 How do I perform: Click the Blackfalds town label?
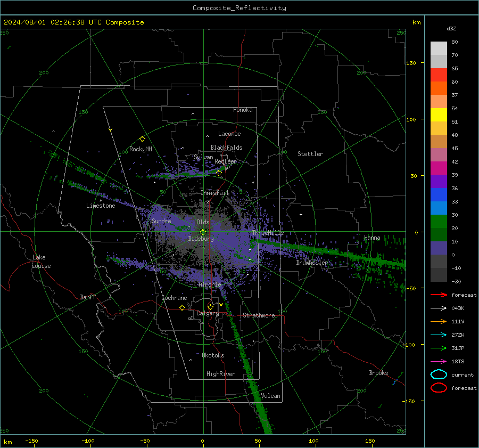pyautogui.click(x=226, y=148)
